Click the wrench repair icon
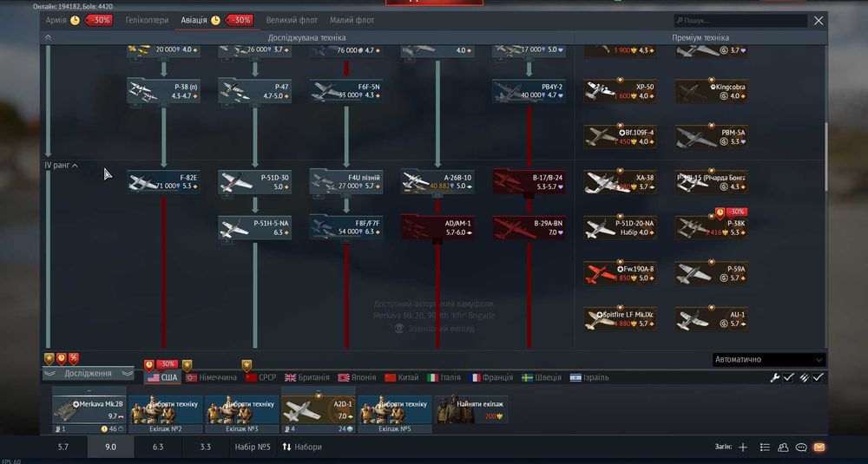The image size is (868, 464). [775, 378]
